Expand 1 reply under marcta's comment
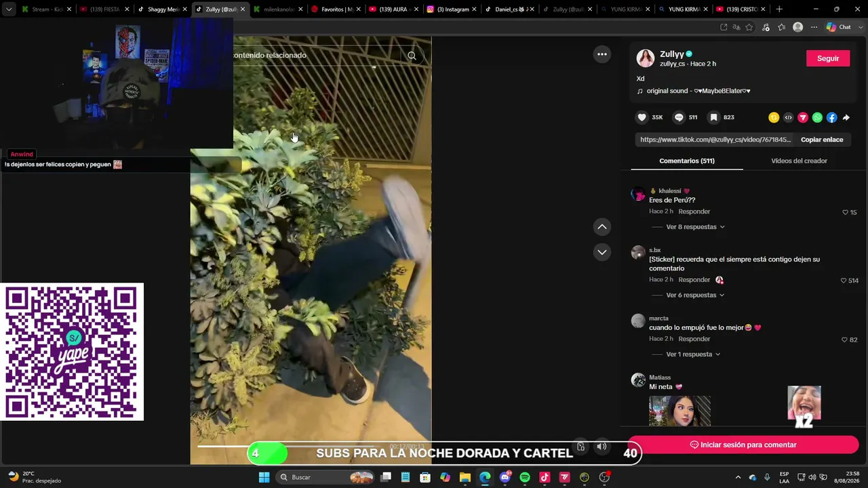Viewport: 868px width, 488px height. coord(693,354)
